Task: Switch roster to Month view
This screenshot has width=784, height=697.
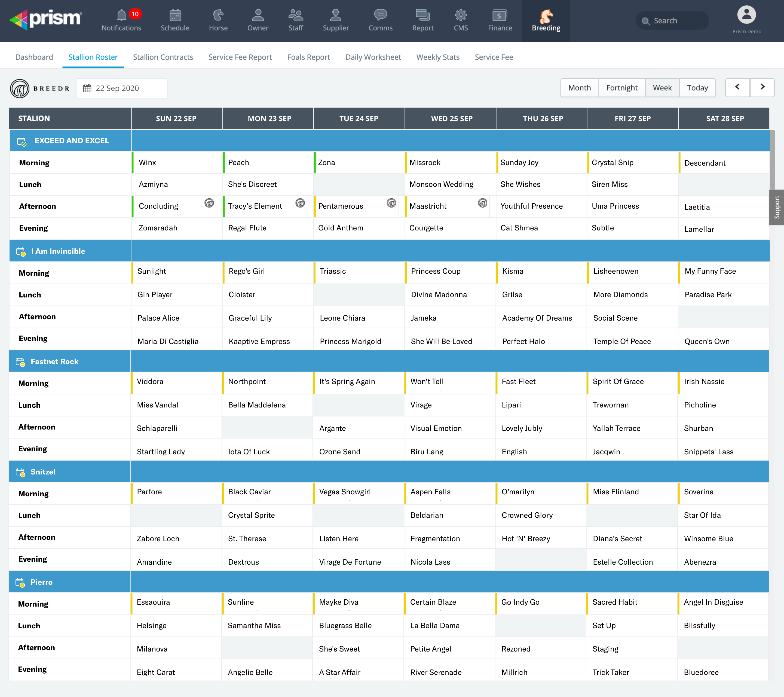Action: pos(579,88)
